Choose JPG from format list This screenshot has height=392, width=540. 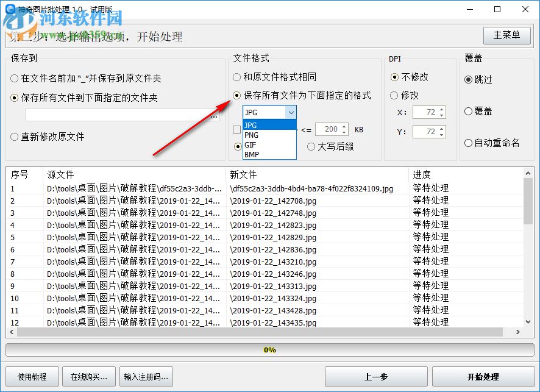[269, 125]
